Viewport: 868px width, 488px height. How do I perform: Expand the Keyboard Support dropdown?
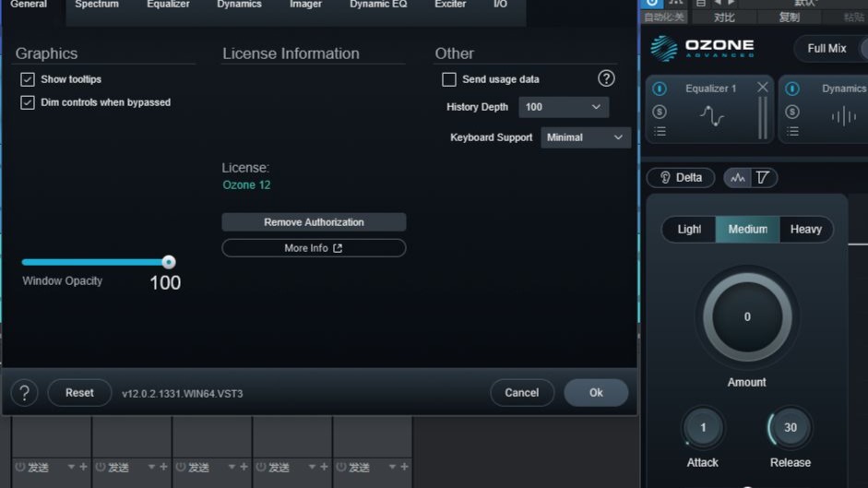tap(586, 137)
